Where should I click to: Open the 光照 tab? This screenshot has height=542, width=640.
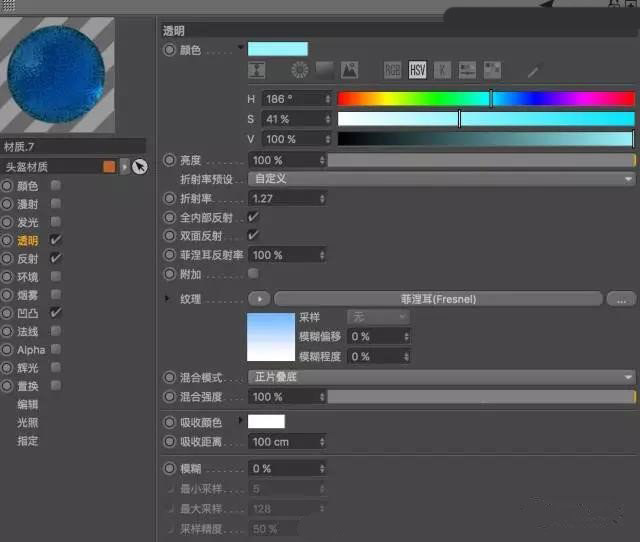pos(28,422)
